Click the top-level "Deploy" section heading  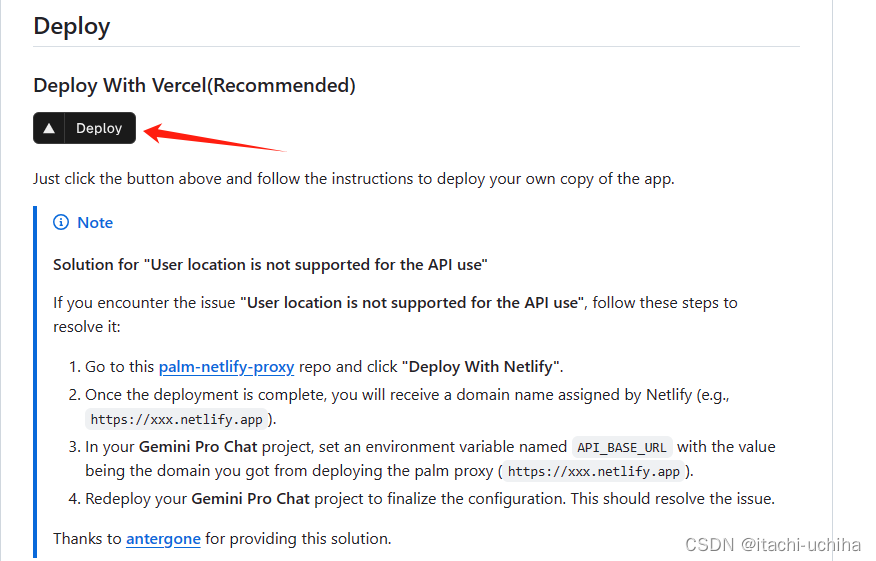(72, 26)
